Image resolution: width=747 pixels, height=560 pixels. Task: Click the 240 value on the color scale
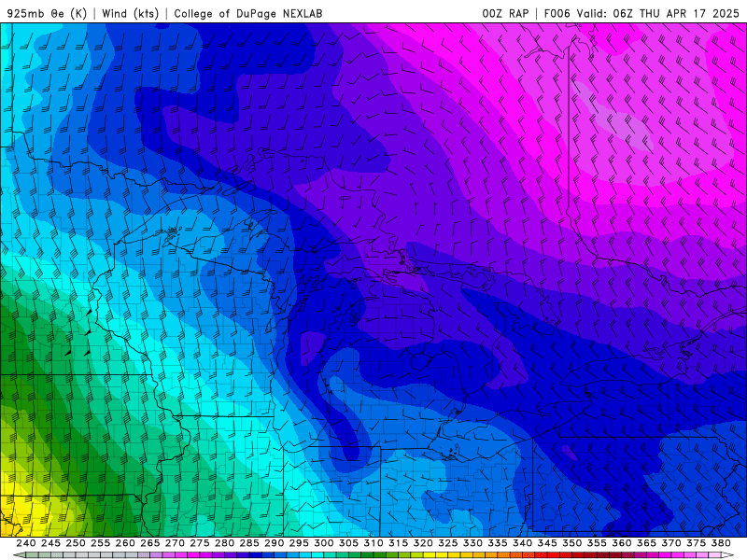tap(26, 543)
